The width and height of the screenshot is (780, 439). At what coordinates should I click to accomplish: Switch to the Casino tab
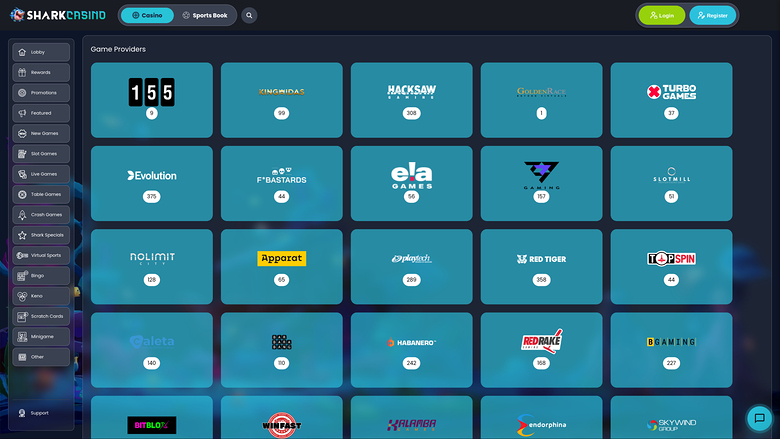point(147,15)
